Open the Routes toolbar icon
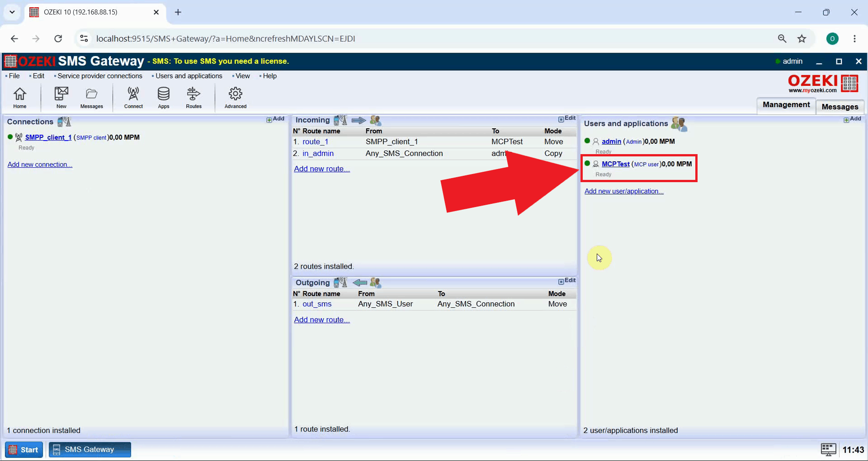Viewport: 868px width, 461px height. (x=193, y=97)
